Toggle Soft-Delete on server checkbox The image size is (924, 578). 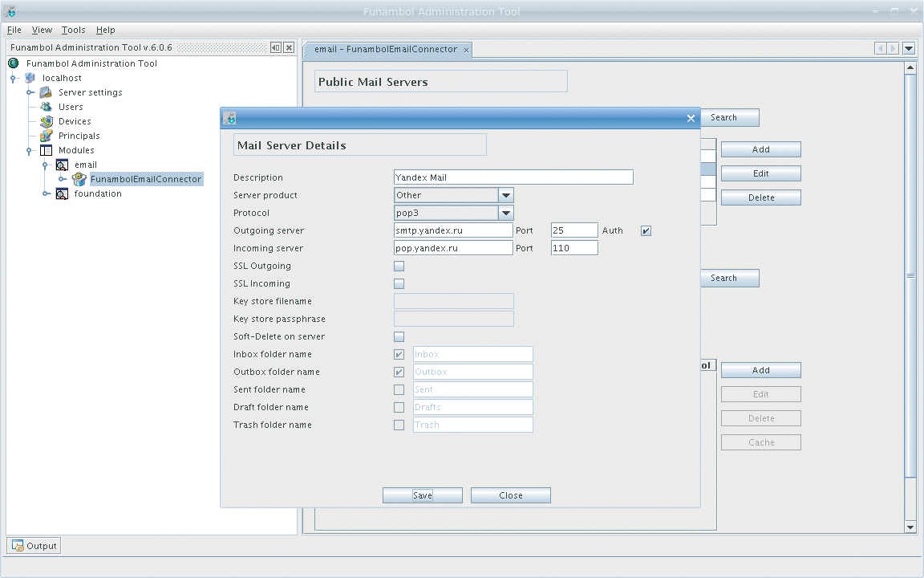click(399, 337)
